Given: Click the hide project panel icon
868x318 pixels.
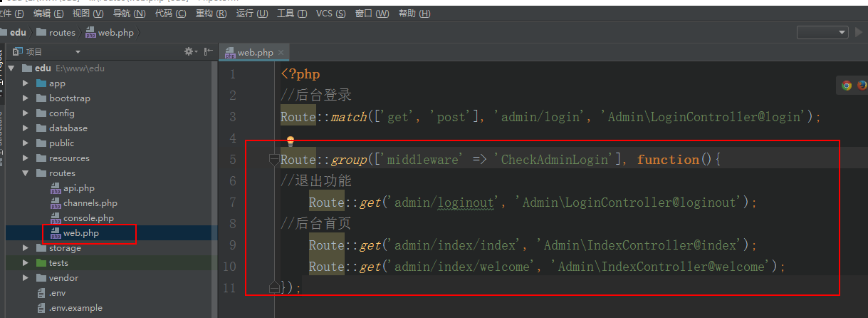Looking at the screenshot, I should click(208, 51).
